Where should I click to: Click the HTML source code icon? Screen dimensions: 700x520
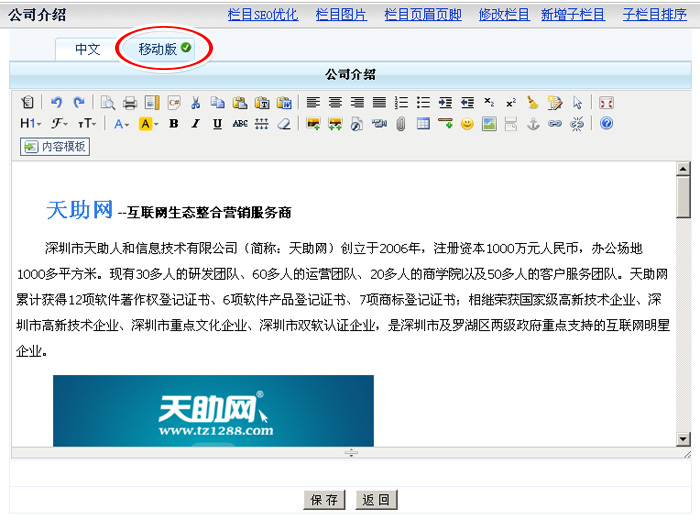tap(27, 103)
